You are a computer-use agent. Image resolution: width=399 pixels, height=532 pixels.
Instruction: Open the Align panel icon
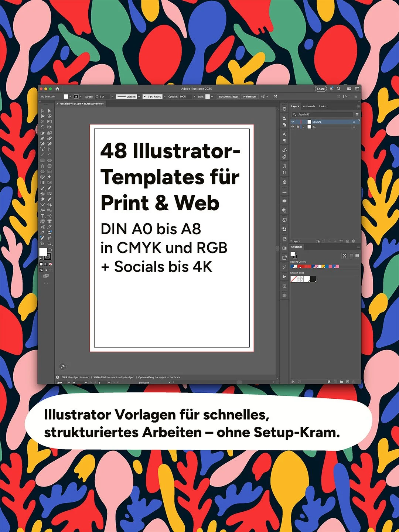click(284, 118)
